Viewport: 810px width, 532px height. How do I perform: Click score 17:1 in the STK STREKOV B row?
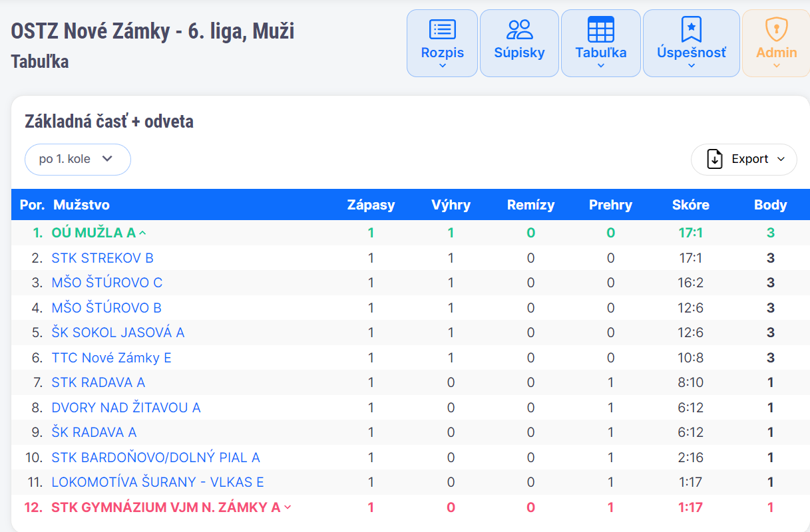[x=691, y=258]
